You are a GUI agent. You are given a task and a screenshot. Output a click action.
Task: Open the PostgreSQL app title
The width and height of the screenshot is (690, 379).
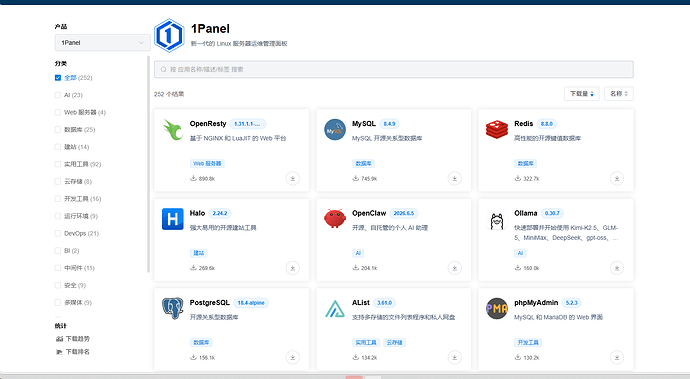pyautogui.click(x=209, y=302)
